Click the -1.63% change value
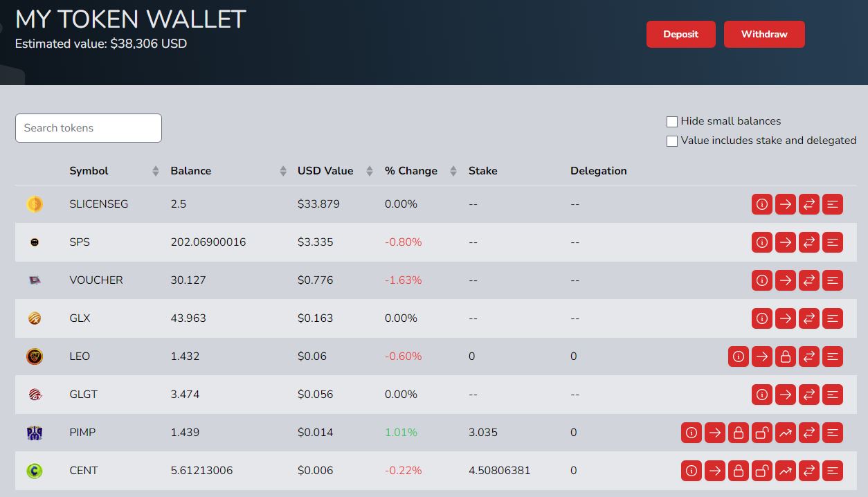Image resolution: width=868 pixels, height=497 pixels. click(x=403, y=280)
